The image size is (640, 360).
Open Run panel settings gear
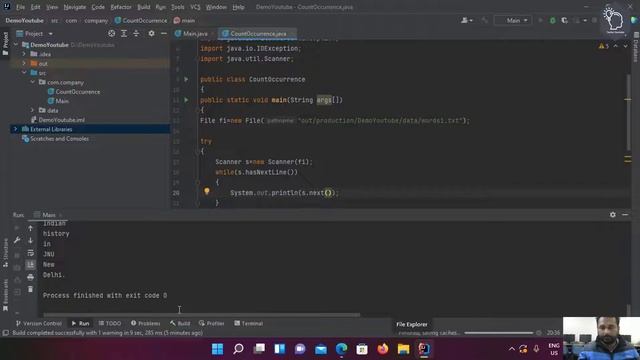pos(613,215)
